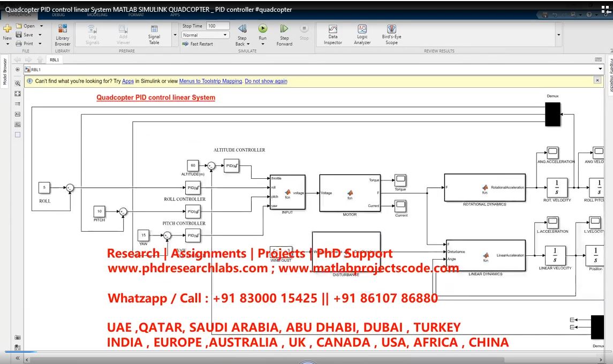Close the yellow notification banner
The width and height of the screenshot is (613, 364).
[597, 80]
